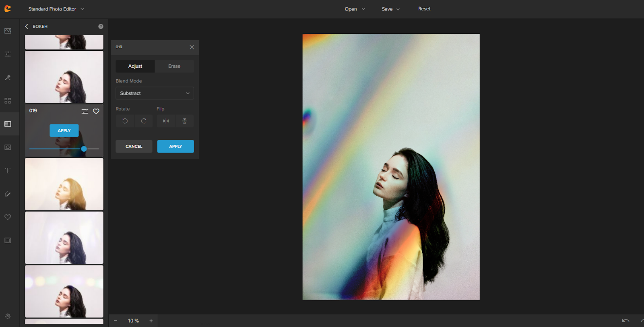The height and width of the screenshot is (327, 644).
Task: Click the undo arrow icon
Action: (625, 321)
